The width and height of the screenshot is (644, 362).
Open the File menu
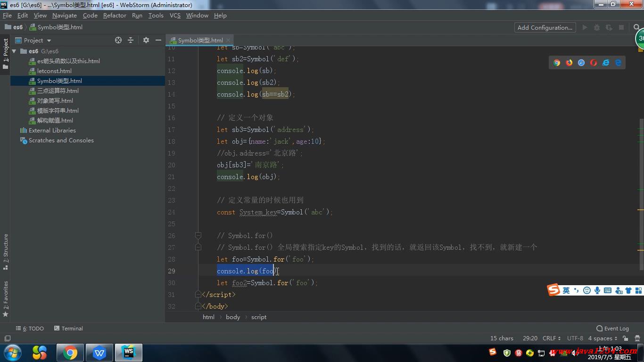(7, 16)
